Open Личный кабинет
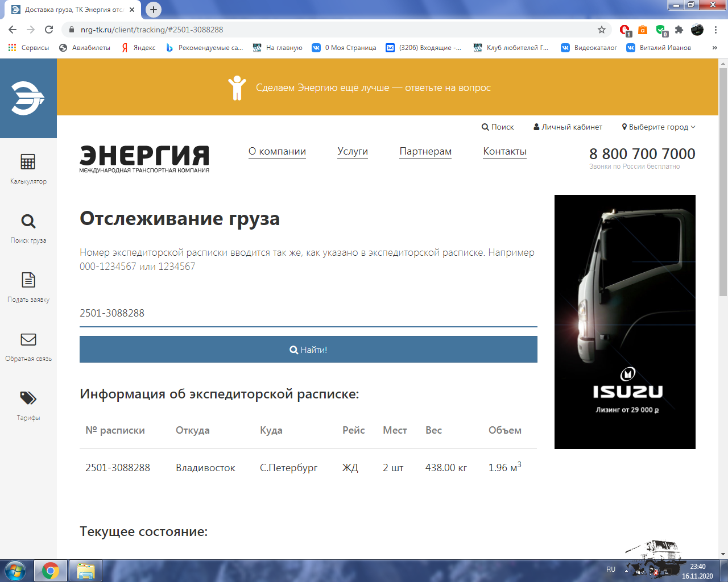 (568, 127)
